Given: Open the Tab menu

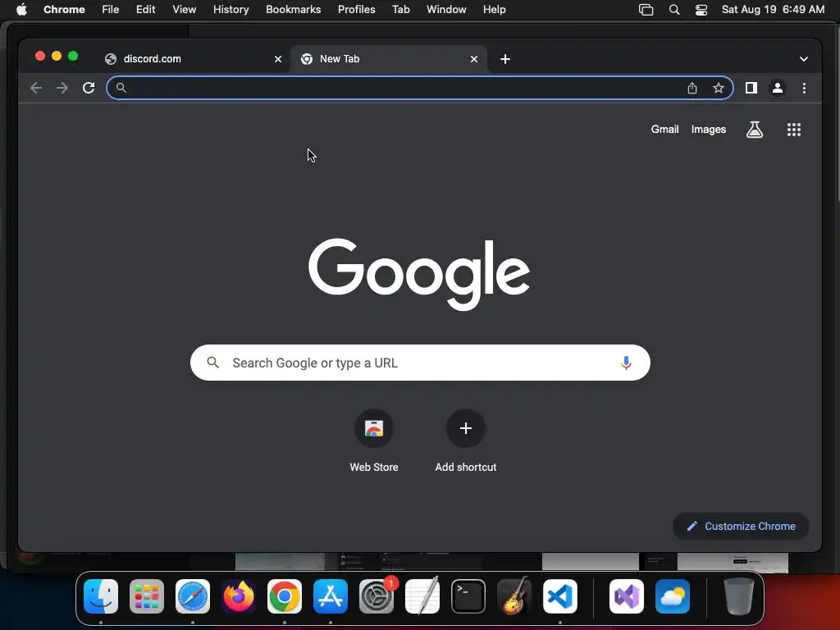Looking at the screenshot, I should [400, 10].
